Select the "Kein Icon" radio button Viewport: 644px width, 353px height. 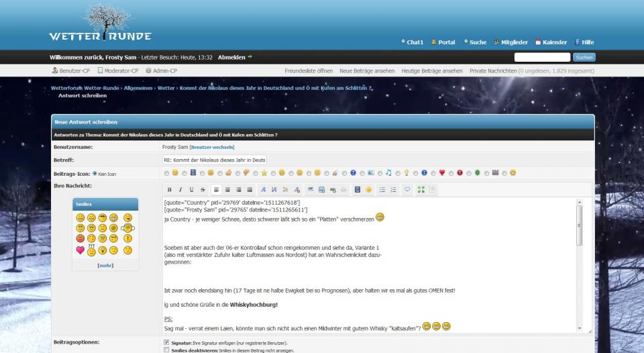tap(95, 173)
